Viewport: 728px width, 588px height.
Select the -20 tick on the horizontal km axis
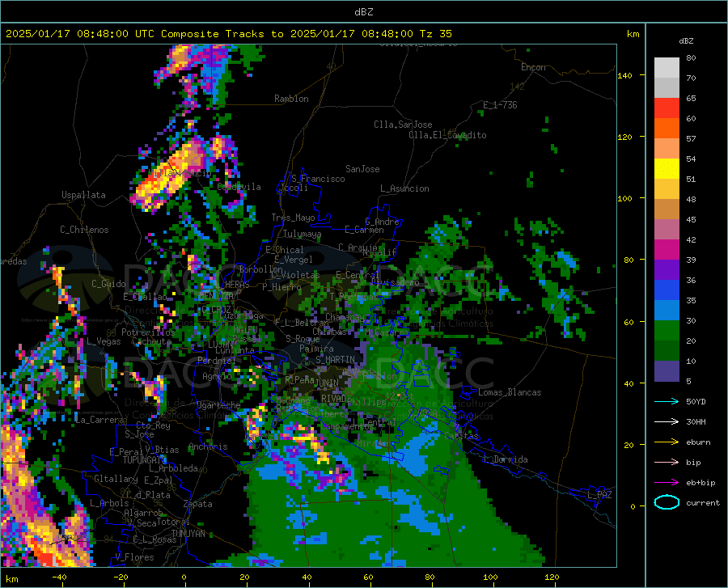tap(121, 577)
